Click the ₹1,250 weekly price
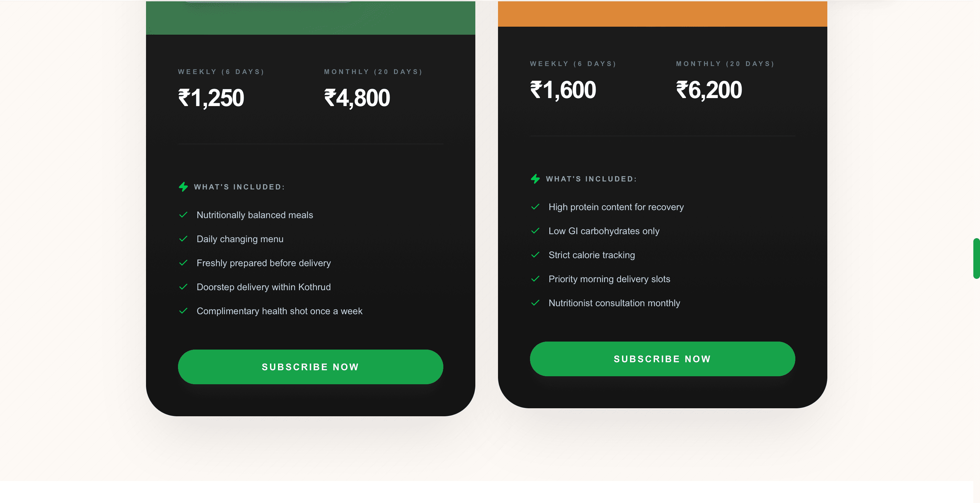This screenshot has height=503, width=980. point(211,98)
